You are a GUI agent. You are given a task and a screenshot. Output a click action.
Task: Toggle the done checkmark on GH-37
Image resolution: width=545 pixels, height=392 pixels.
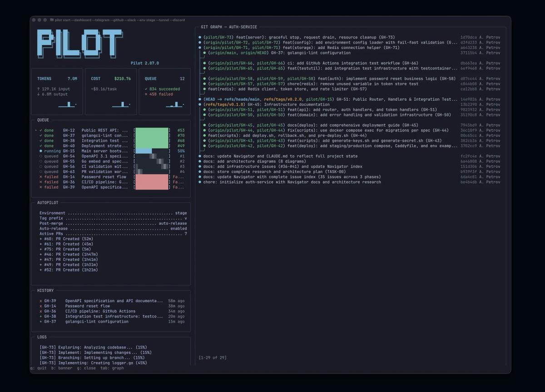coord(41,135)
